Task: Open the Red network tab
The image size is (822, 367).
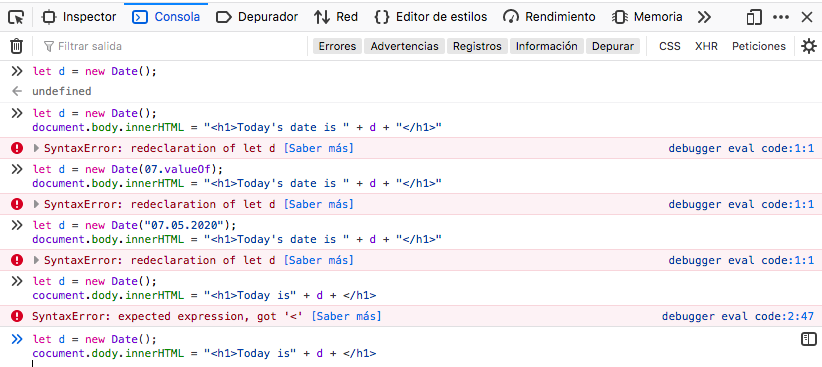Action: [x=336, y=17]
